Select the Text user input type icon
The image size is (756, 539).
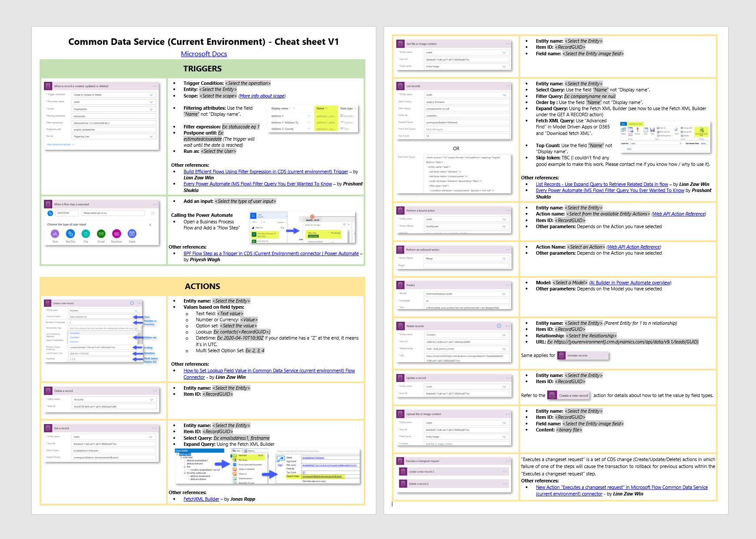[x=55, y=234]
